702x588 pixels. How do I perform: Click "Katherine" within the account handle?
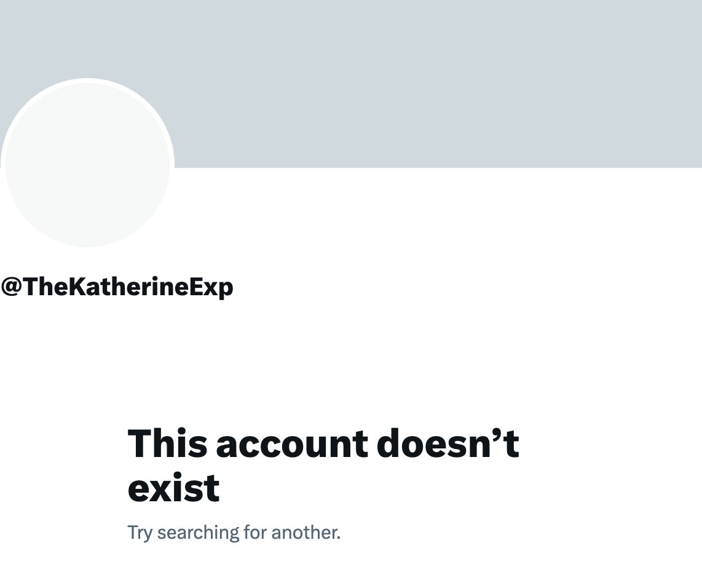tap(126, 287)
